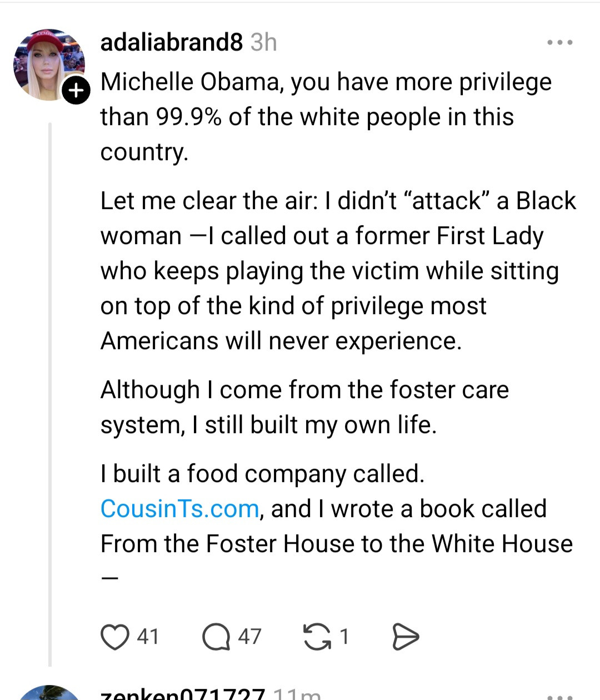The image size is (600, 700).
Task: View the 47 replies count
Action: point(249,637)
